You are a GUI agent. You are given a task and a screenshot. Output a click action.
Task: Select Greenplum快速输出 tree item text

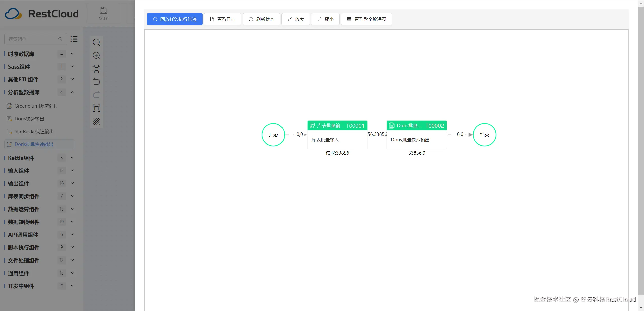36,106
